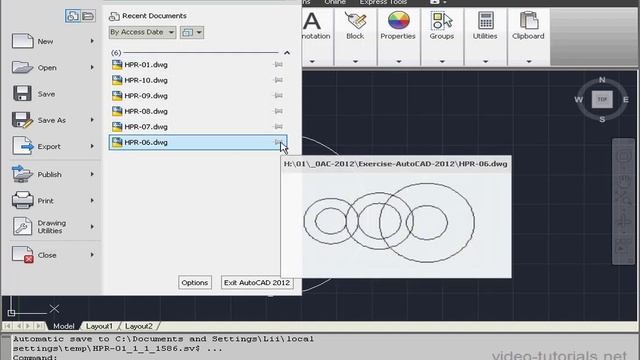Collapse the recent documents group of six
This screenshot has height=360, width=640.
click(x=287, y=53)
